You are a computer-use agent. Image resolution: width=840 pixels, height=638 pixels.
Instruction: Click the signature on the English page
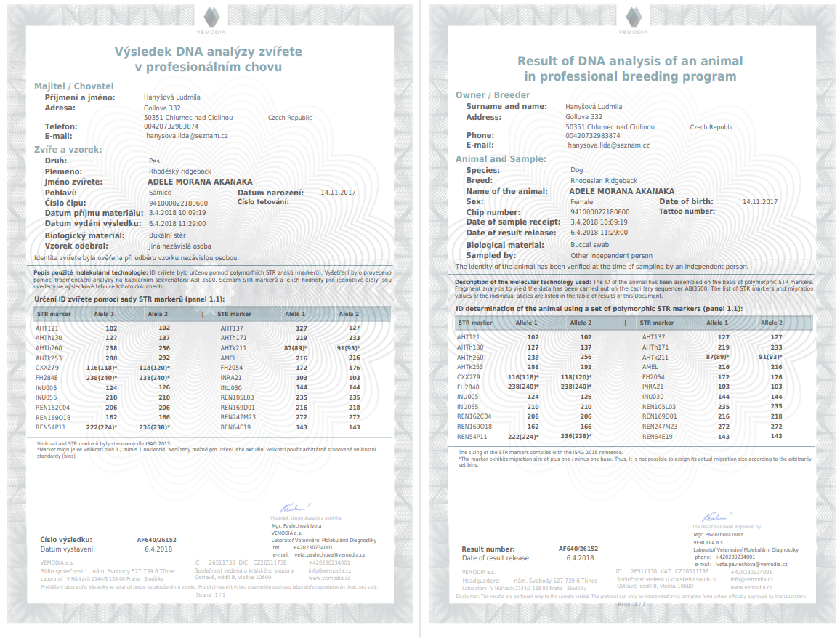pyautogui.click(x=717, y=517)
